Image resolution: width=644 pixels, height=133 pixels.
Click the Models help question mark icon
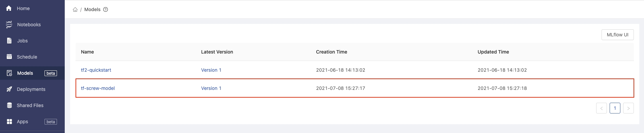pos(106,9)
